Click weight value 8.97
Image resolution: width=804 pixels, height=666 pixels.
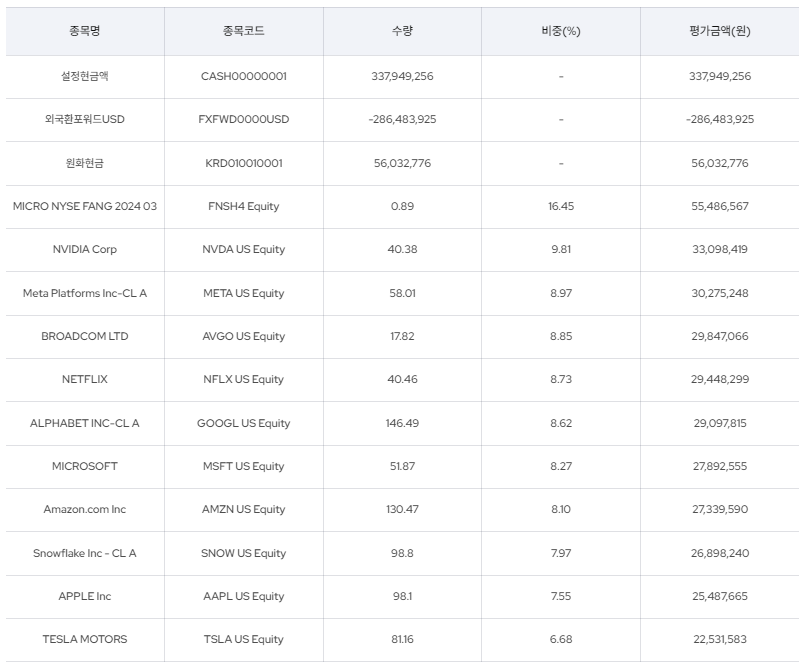pyautogui.click(x=561, y=293)
